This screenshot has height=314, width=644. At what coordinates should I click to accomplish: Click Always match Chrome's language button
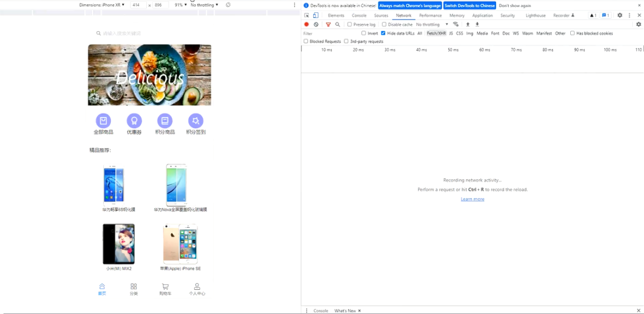click(410, 5)
